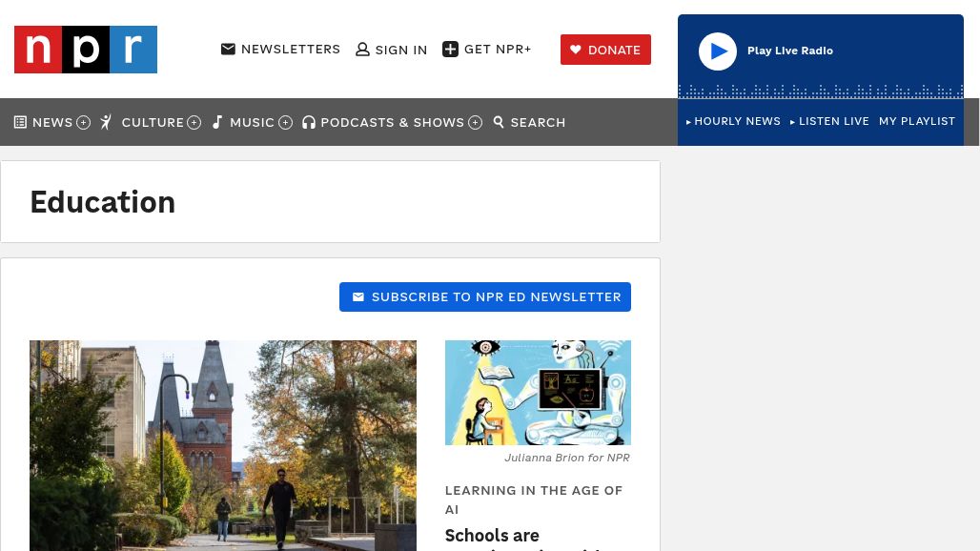Open the Search link text
The image size is (980, 551).
[538, 122]
